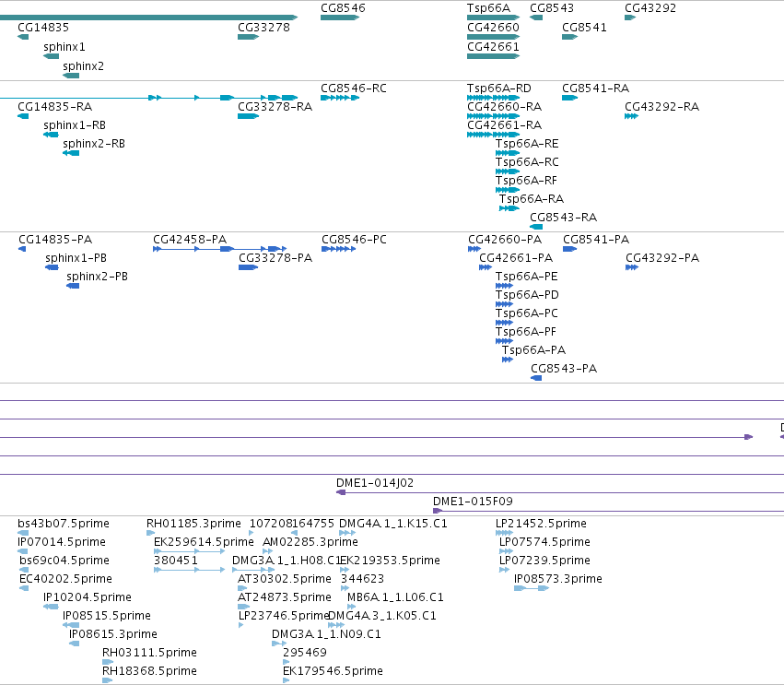Select transcript Tsp66A-RE
784x685 pixels.
pos(508,153)
